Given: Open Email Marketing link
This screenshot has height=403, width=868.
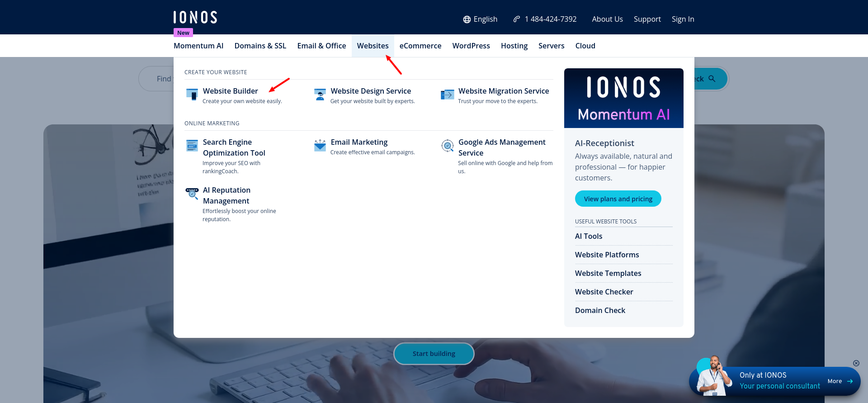Looking at the screenshot, I should coord(359,142).
